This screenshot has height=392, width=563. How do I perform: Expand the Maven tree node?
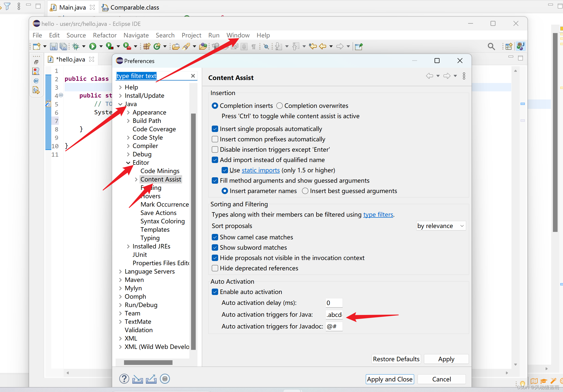(120, 280)
